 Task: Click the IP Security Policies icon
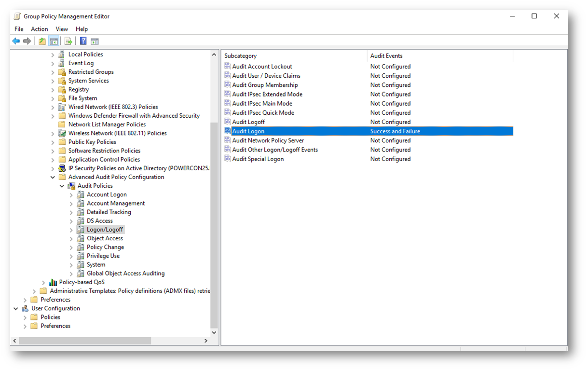pyautogui.click(x=62, y=168)
